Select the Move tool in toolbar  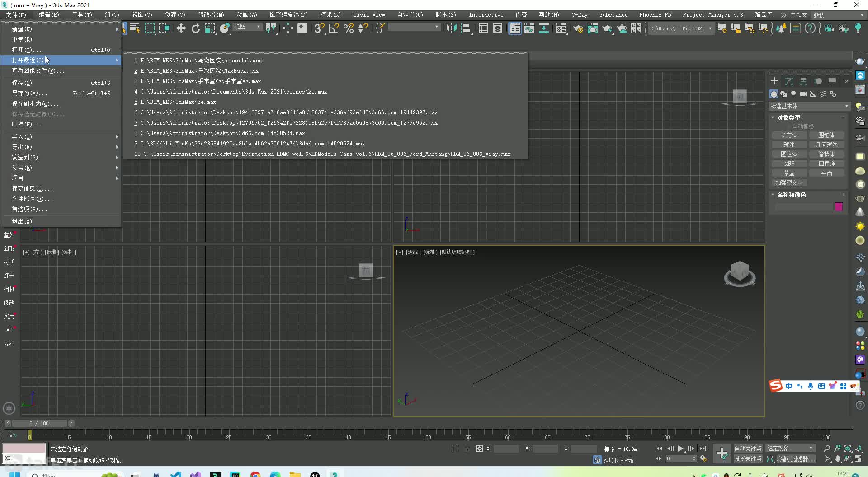point(181,28)
